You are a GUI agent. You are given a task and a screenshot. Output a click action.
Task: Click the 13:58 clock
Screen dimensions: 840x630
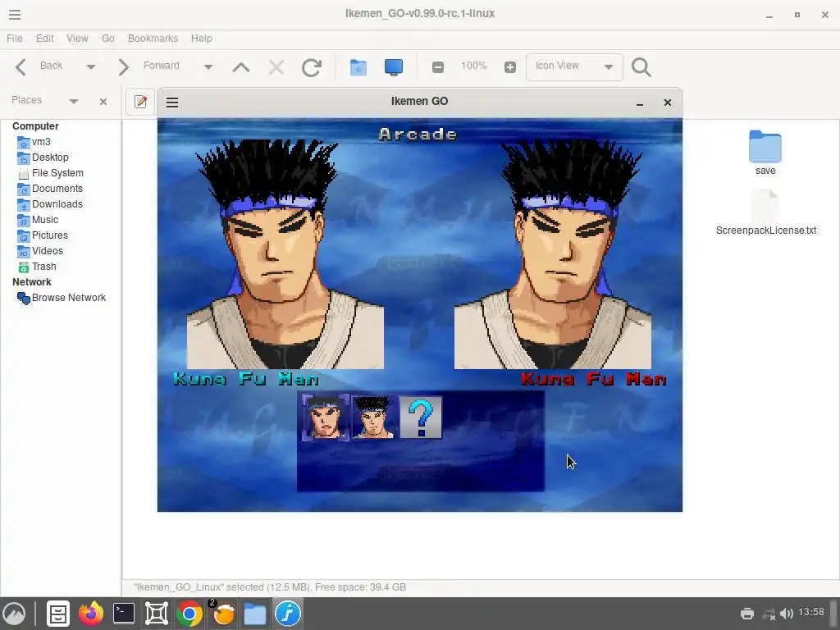pos(811,612)
